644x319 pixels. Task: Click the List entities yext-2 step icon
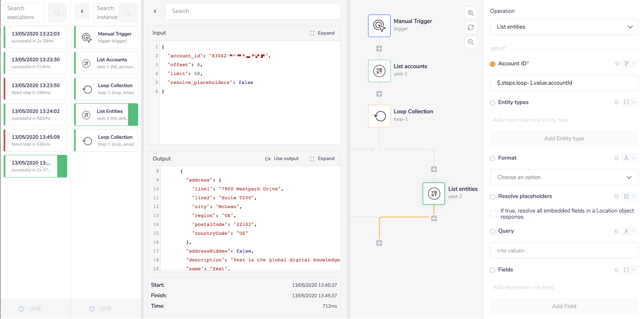[434, 193]
